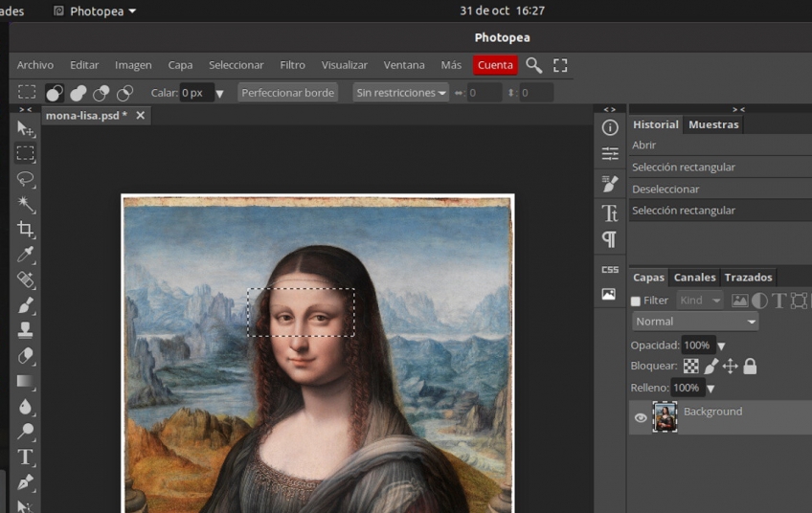This screenshot has height=513, width=812.
Task: Select the Background layer thumbnail
Action: tap(665, 416)
